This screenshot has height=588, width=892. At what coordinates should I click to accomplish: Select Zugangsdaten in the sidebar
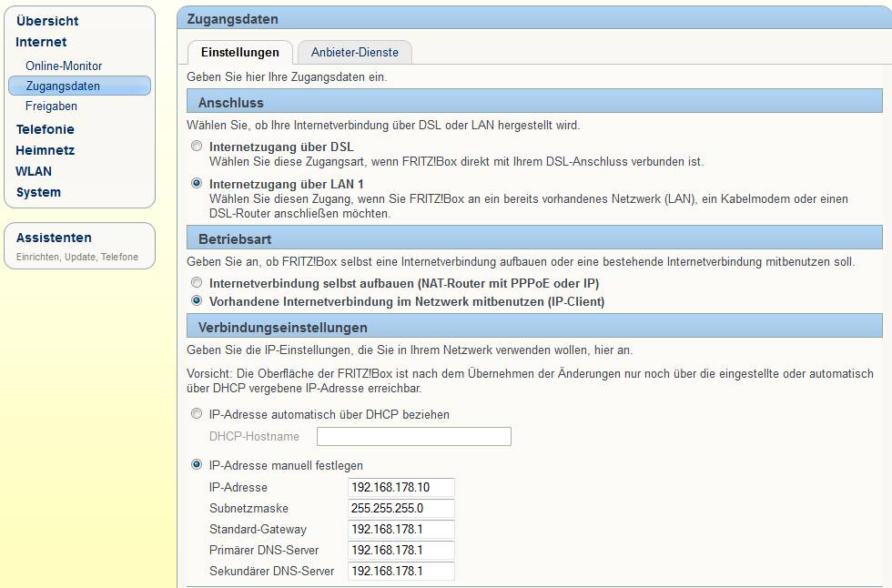[63, 86]
